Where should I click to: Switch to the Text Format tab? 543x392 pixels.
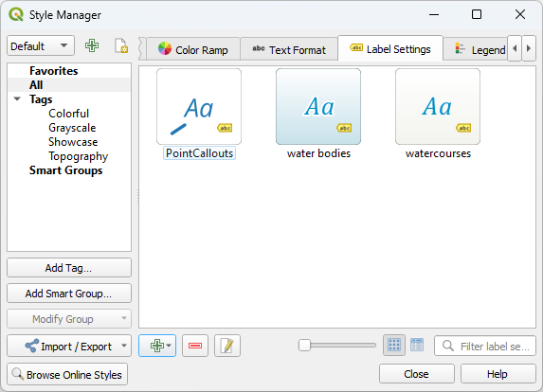[x=289, y=50]
